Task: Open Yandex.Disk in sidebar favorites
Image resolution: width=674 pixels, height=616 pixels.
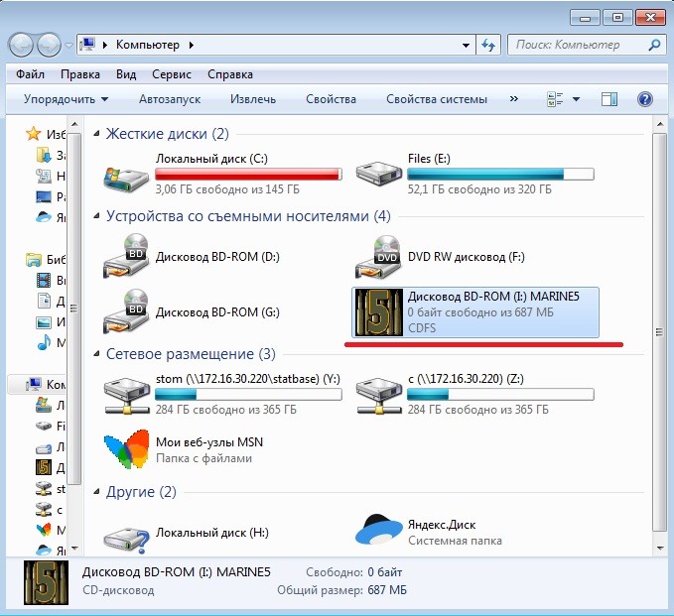Action: click(44, 217)
